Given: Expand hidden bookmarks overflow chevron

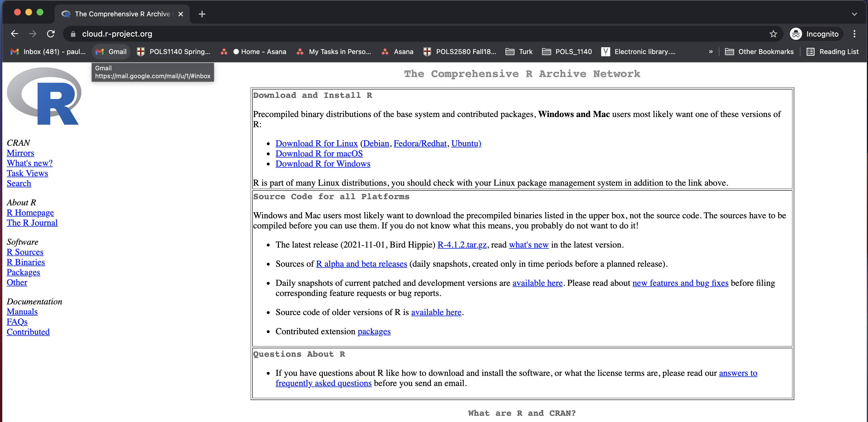Looking at the screenshot, I should click(711, 51).
